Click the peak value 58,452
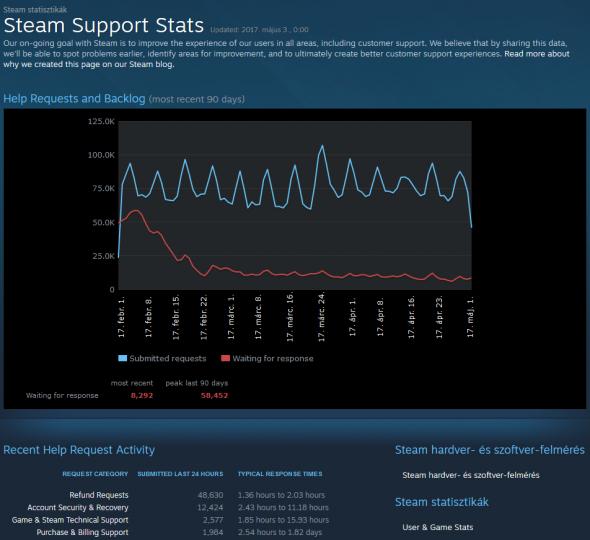 coord(214,395)
